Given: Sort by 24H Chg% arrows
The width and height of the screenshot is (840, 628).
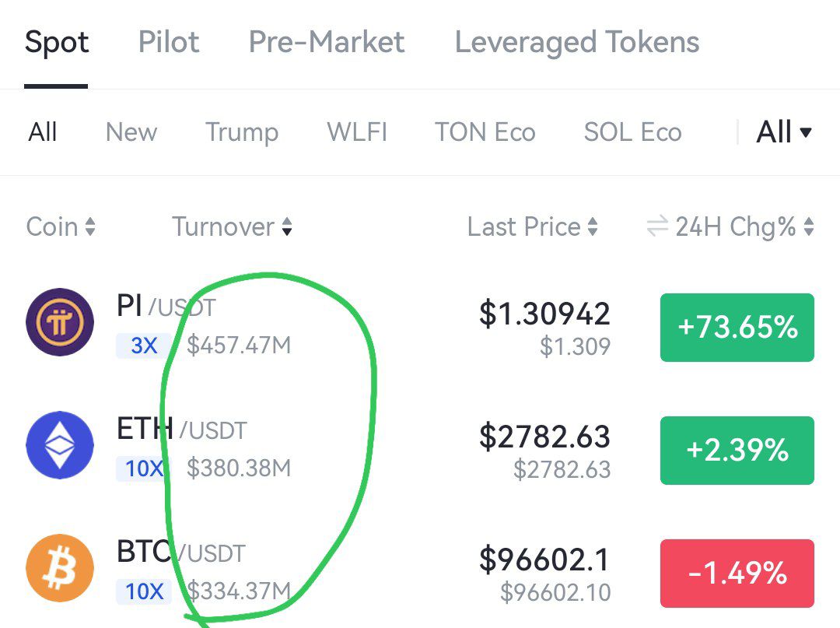Looking at the screenshot, I should pos(809,226).
